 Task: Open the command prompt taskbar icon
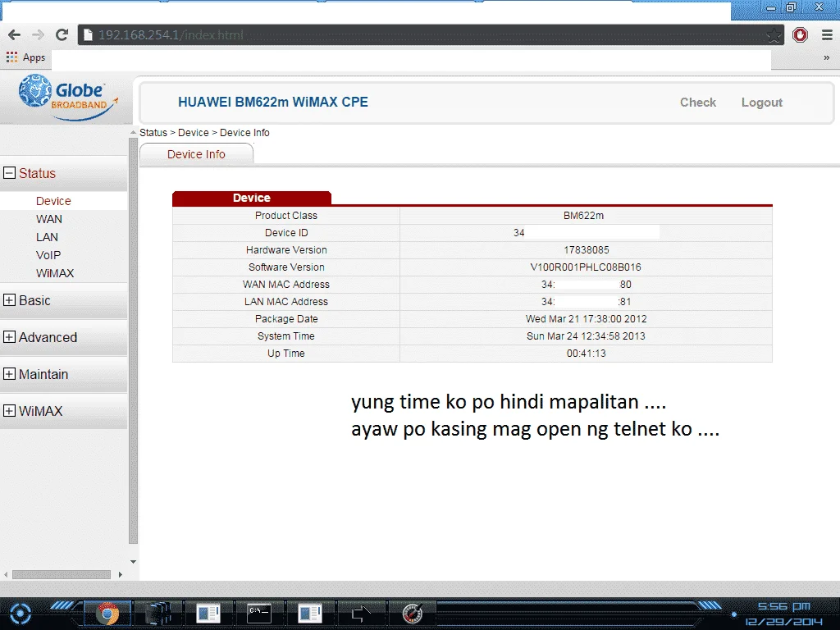258,613
